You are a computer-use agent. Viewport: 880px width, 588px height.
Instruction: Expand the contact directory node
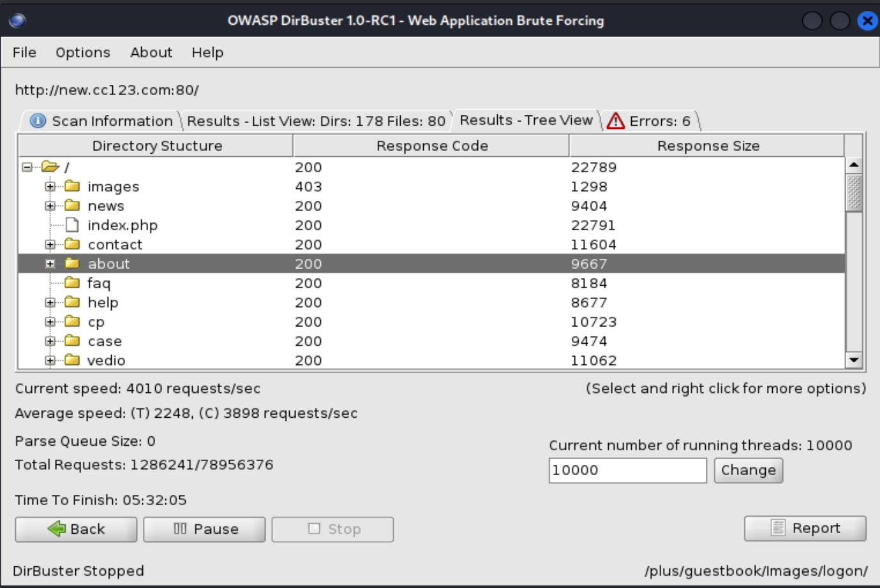(x=50, y=244)
